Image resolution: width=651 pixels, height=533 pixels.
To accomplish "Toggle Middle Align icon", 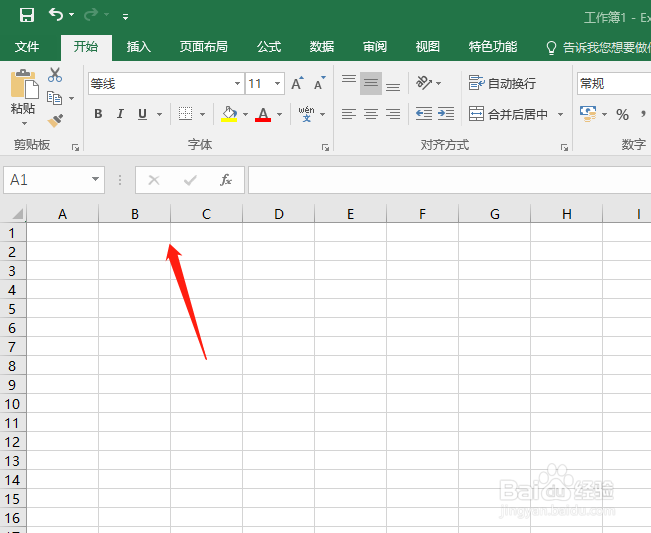I will point(371,83).
